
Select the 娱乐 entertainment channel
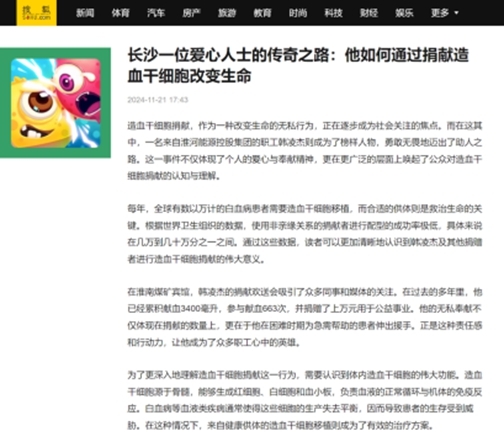(404, 13)
